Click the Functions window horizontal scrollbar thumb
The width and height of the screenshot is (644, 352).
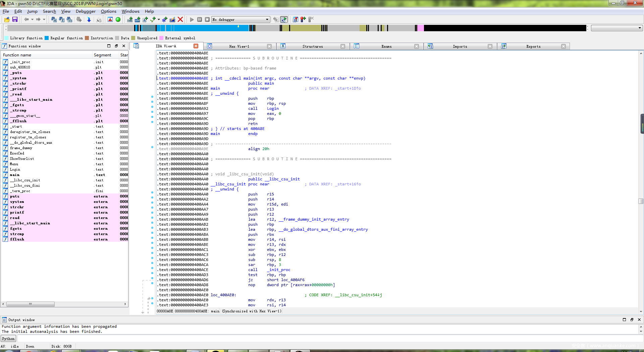click(30, 304)
